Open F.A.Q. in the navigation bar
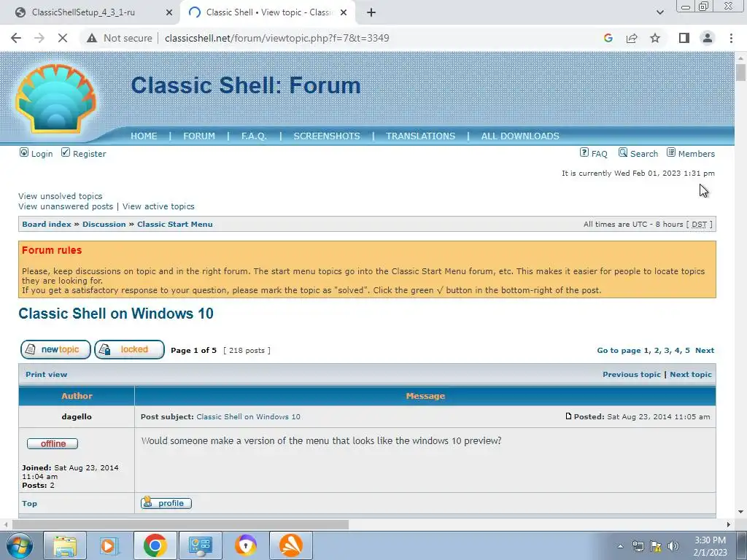747x560 pixels. coord(254,136)
